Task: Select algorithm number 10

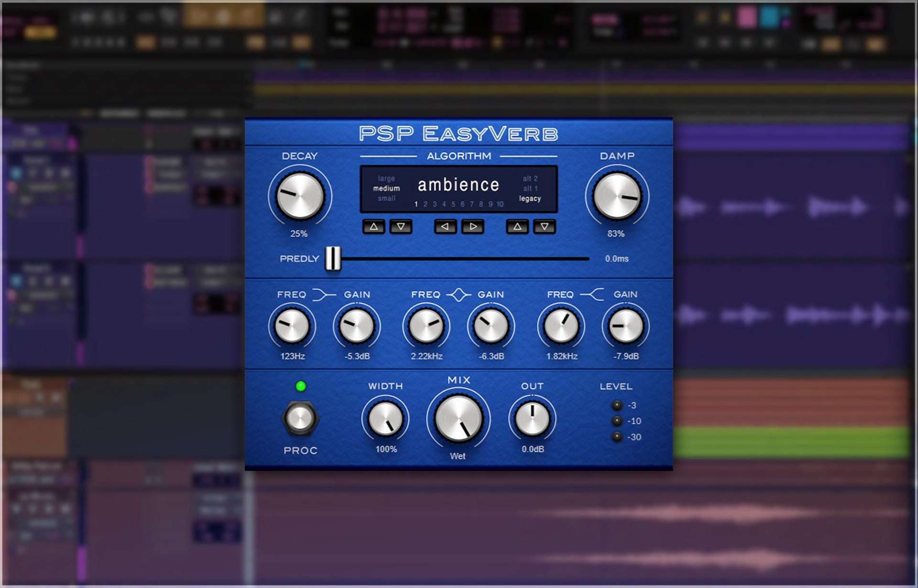Action: (500, 204)
